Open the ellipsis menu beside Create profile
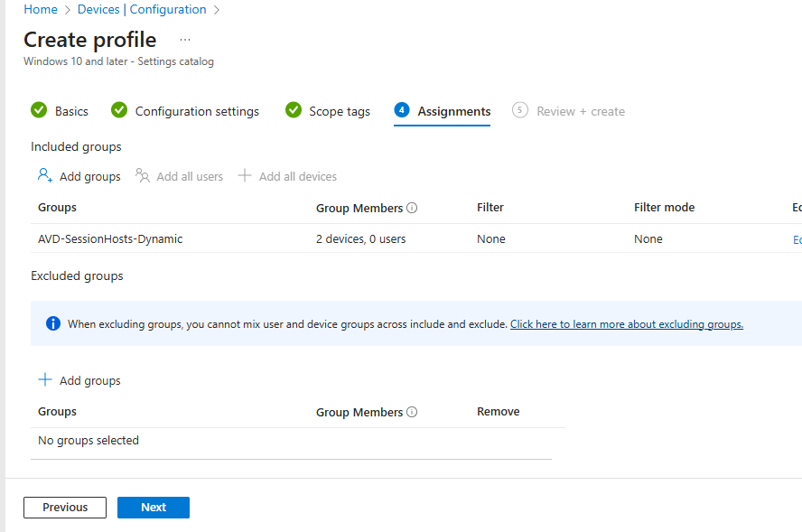 pyautogui.click(x=185, y=40)
